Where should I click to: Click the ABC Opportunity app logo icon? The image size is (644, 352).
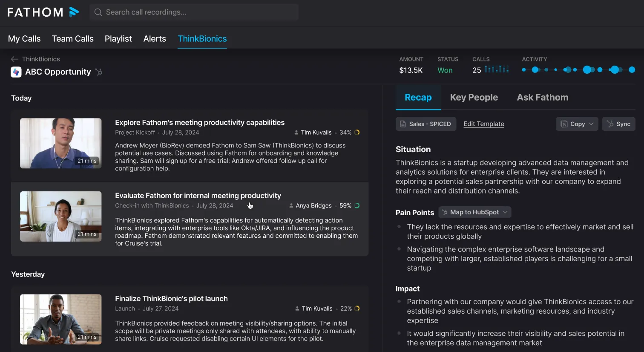pos(16,72)
